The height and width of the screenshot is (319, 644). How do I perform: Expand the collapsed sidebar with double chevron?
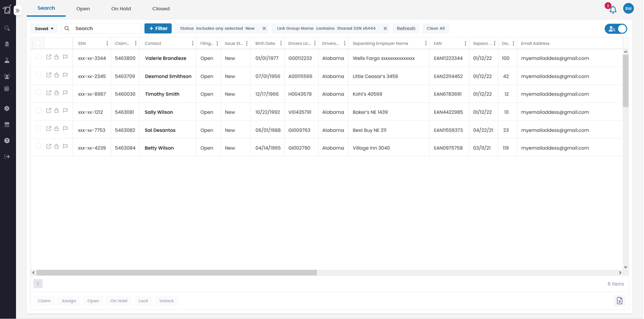[17, 10]
